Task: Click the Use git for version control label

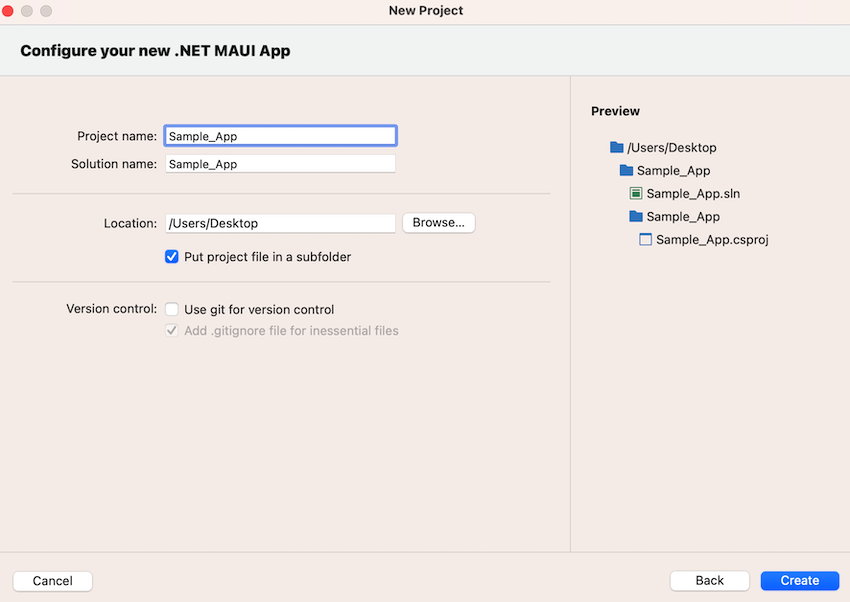Action: click(x=259, y=309)
